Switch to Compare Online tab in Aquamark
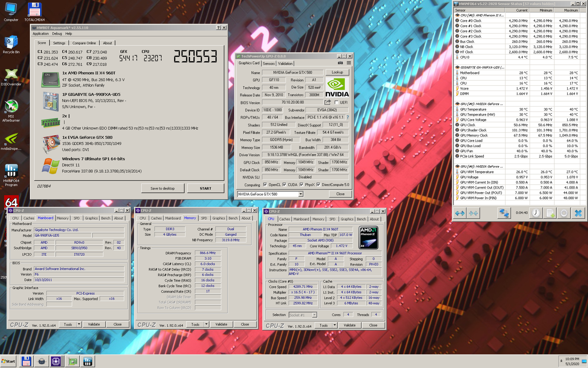The height and width of the screenshot is (368, 588). (84, 43)
